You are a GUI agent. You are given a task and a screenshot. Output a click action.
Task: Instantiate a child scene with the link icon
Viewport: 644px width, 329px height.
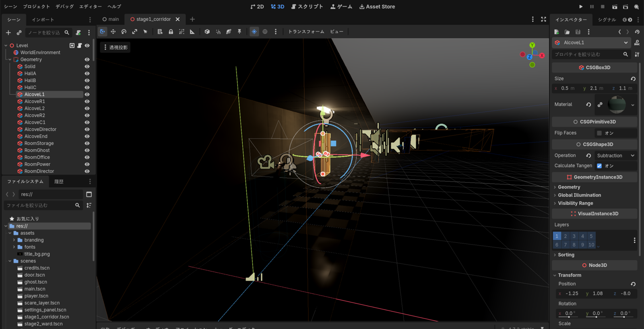[19, 33]
